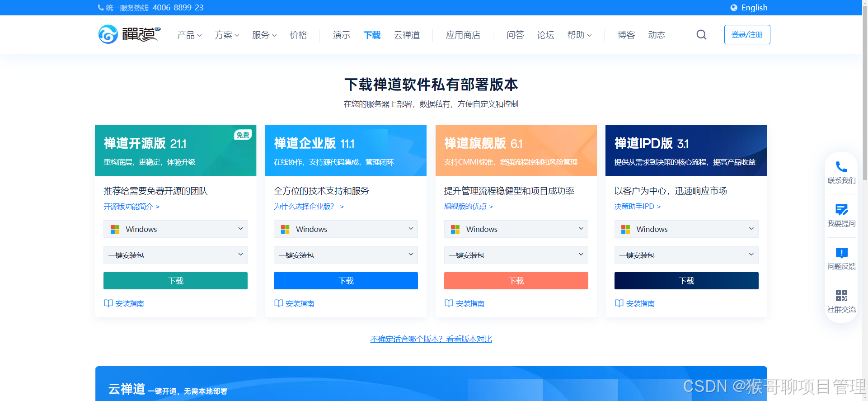This screenshot has width=868, height=401.
Task: Open OS dropdown in 禅道IPD版 card
Action: (686, 229)
